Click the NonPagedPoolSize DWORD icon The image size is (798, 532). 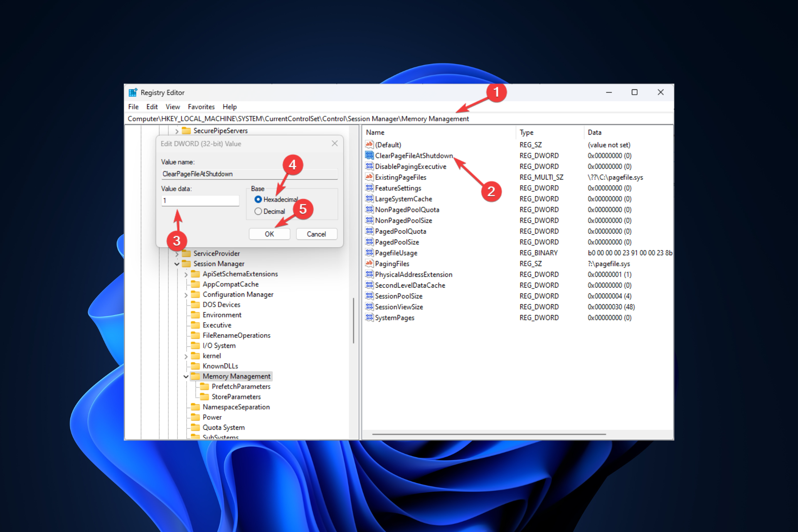click(x=369, y=220)
